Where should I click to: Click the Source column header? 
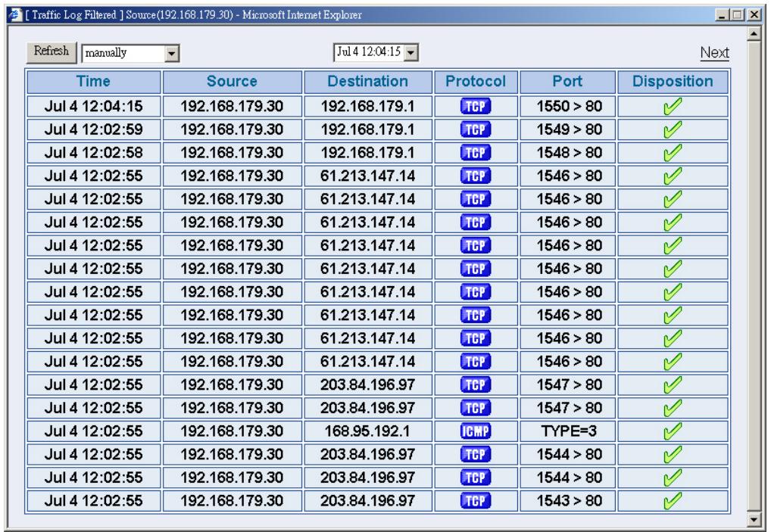(x=232, y=82)
